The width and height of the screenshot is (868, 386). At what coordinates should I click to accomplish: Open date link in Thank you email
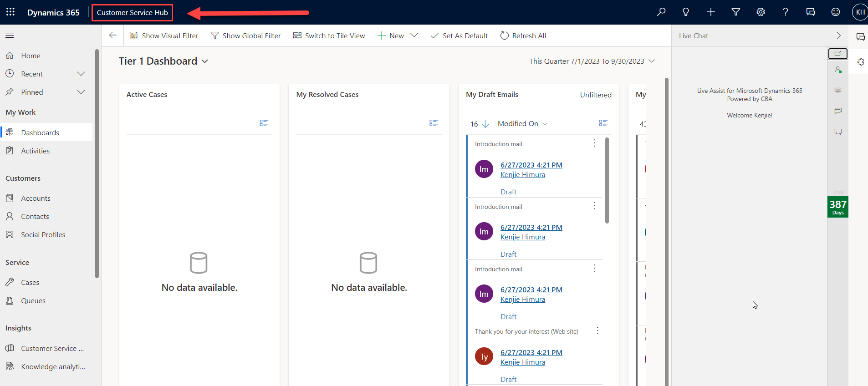point(531,352)
